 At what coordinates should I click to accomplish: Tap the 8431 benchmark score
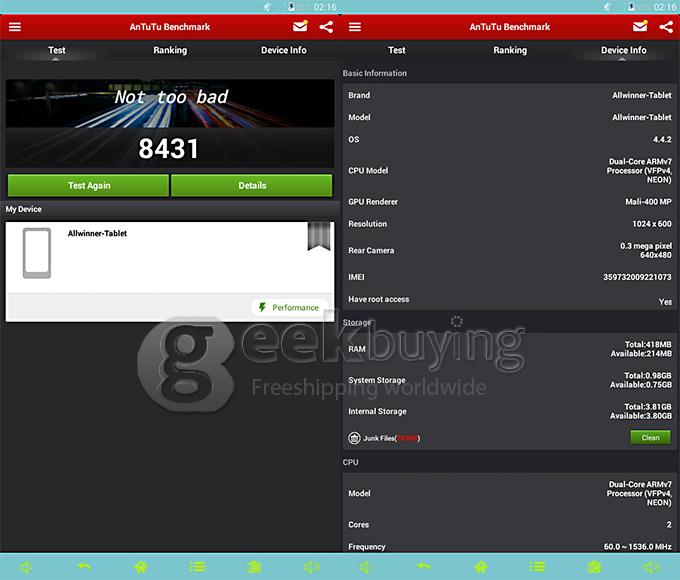(168, 148)
